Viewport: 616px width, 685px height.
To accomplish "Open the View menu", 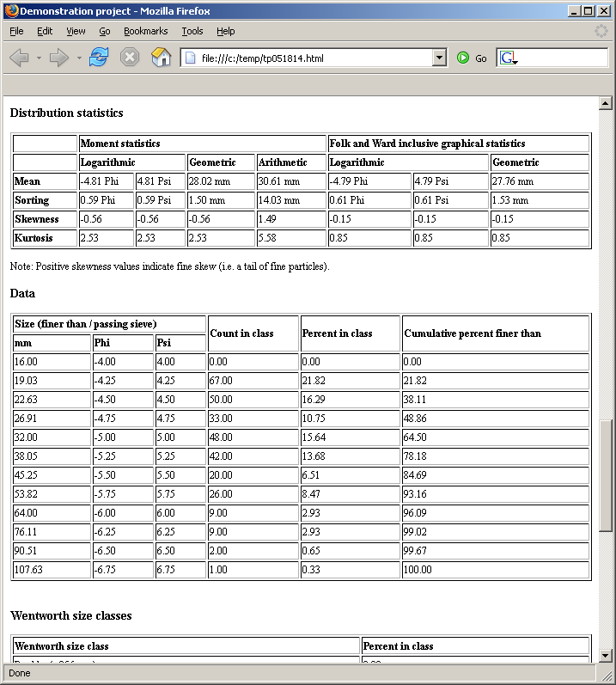I will (x=76, y=31).
